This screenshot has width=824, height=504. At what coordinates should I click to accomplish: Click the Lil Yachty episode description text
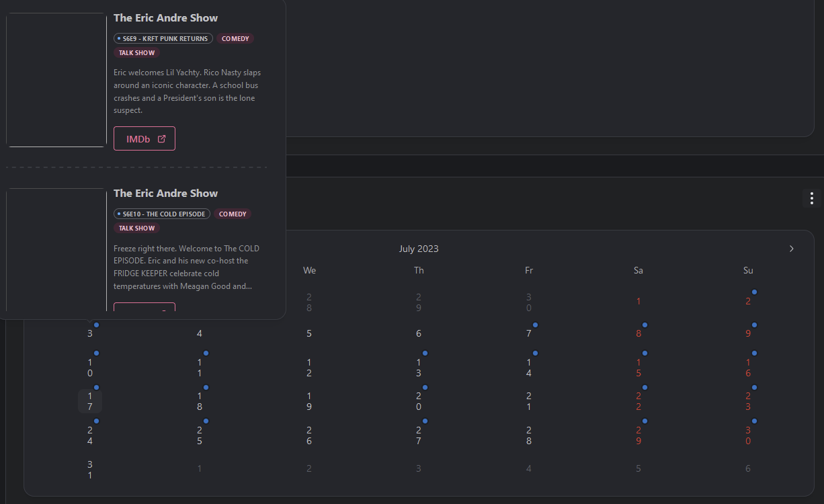click(x=188, y=91)
